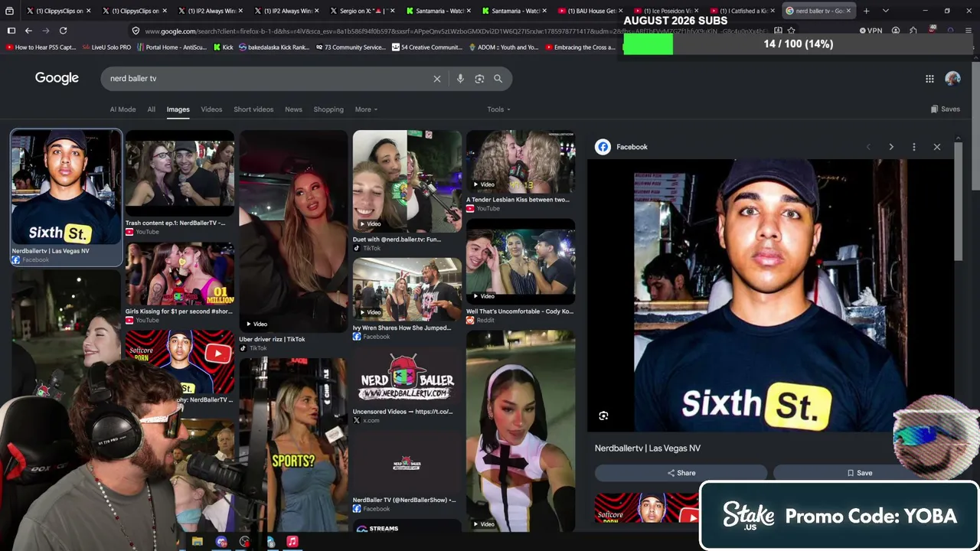Open the sidebar panel toggle
Viewport: 980px width, 551px height.
click(11, 31)
